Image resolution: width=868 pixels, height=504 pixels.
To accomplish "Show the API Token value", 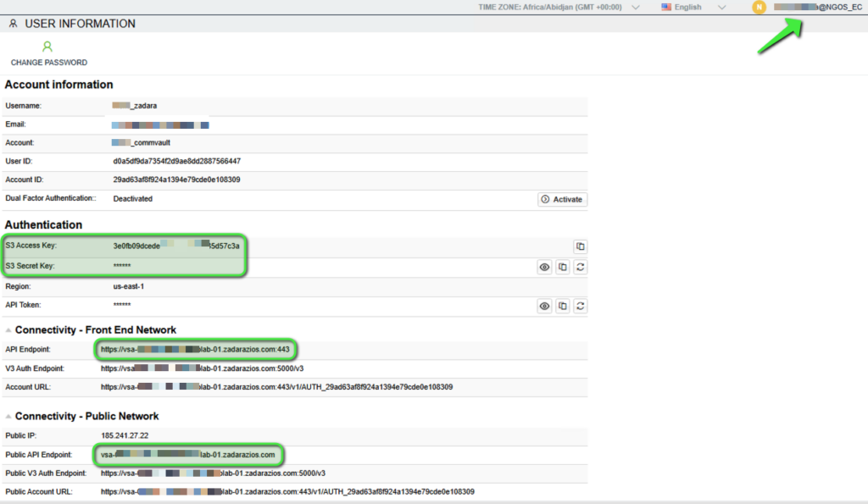I will [x=544, y=306].
